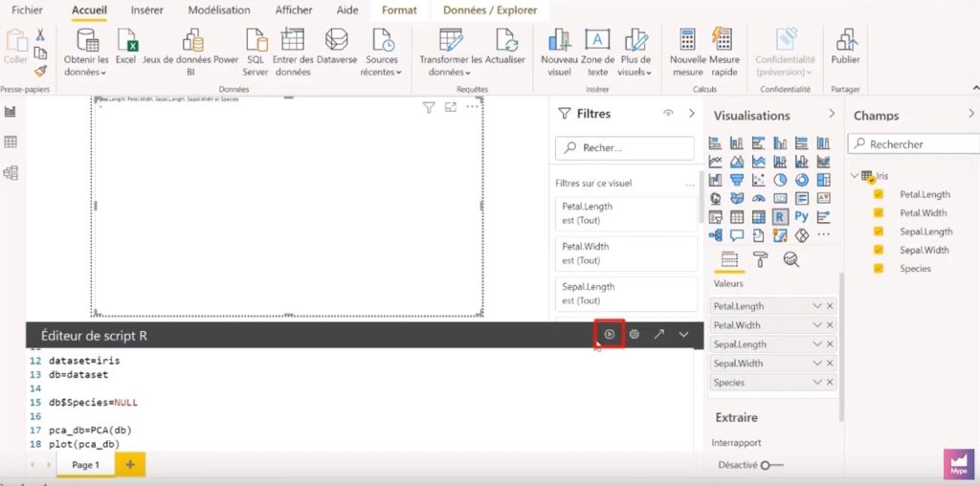Open the visual's more options ellipsis
The height and width of the screenshot is (486, 980).
point(472,107)
